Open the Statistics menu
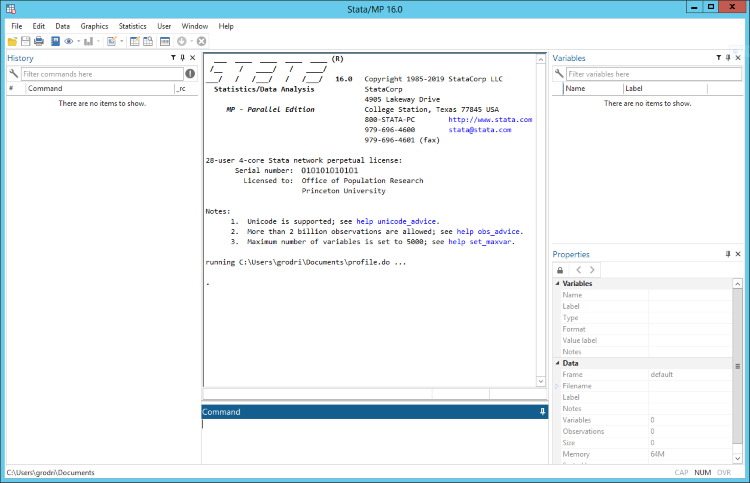This screenshot has width=750, height=483. (132, 26)
